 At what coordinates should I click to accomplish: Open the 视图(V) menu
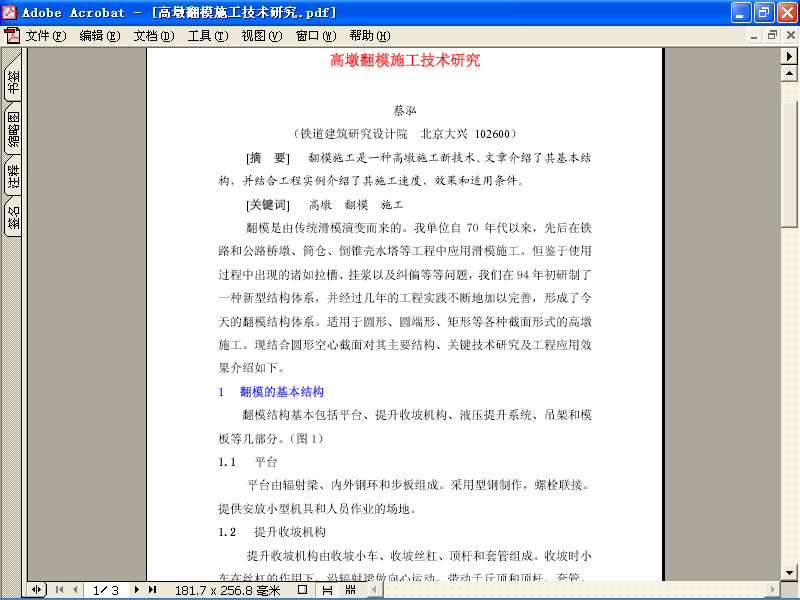click(262, 36)
